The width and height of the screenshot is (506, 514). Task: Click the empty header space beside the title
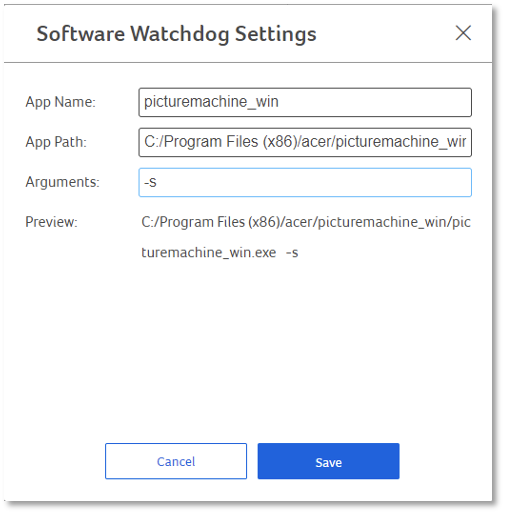click(383, 33)
